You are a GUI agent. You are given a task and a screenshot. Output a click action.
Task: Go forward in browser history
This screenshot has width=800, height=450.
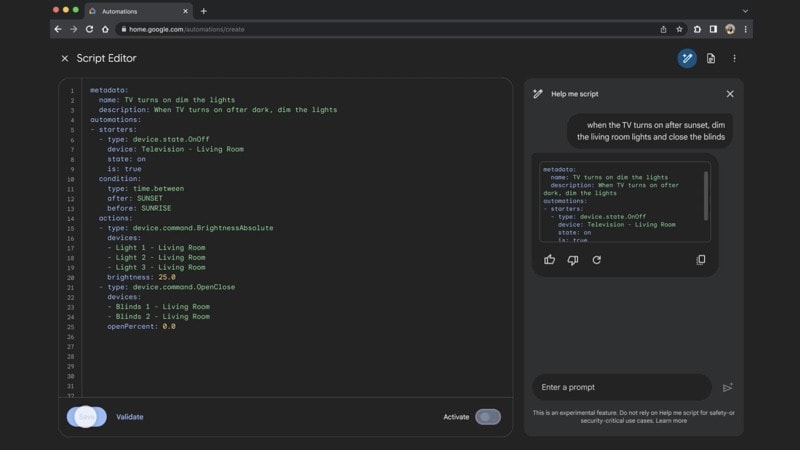point(73,29)
